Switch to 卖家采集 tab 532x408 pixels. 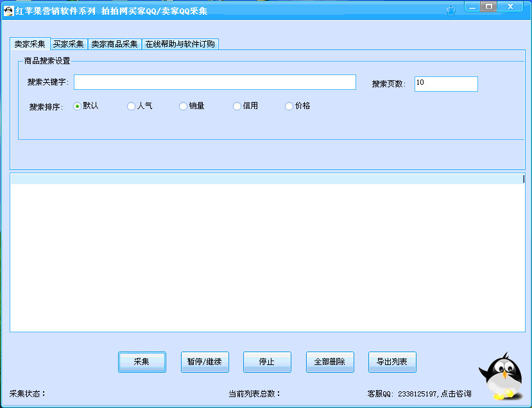(x=30, y=44)
